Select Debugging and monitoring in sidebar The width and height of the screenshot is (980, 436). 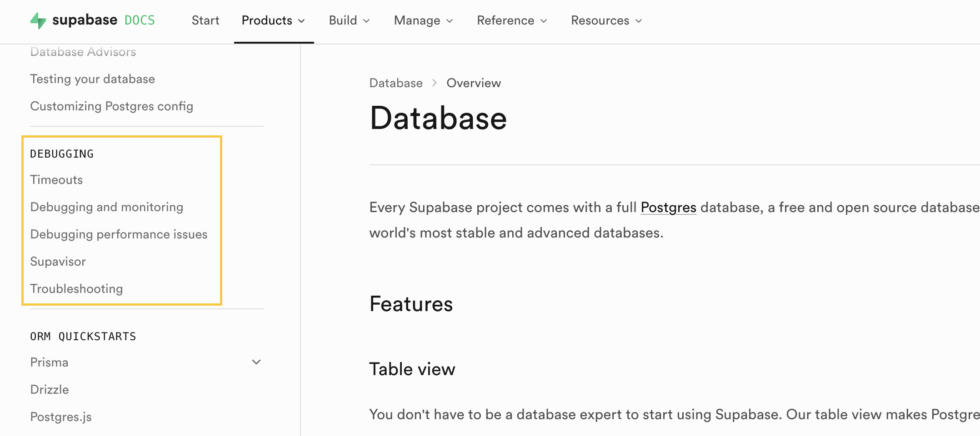click(106, 207)
